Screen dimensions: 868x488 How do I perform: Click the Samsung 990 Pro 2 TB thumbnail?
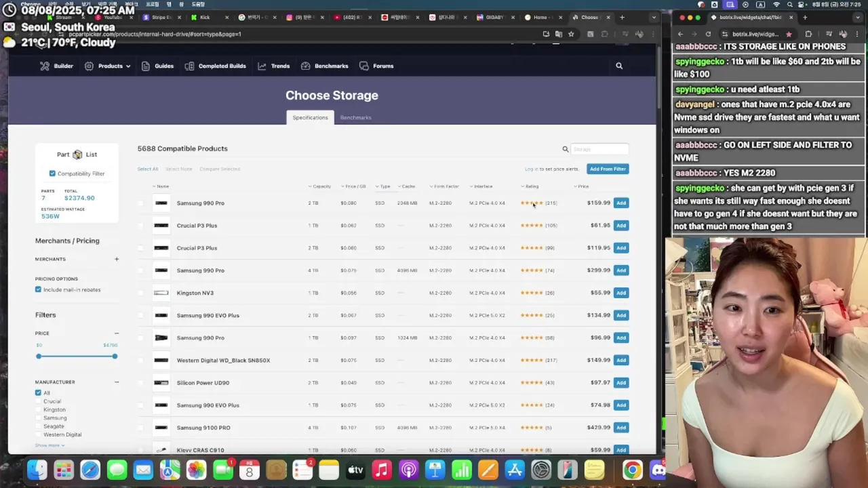161,203
